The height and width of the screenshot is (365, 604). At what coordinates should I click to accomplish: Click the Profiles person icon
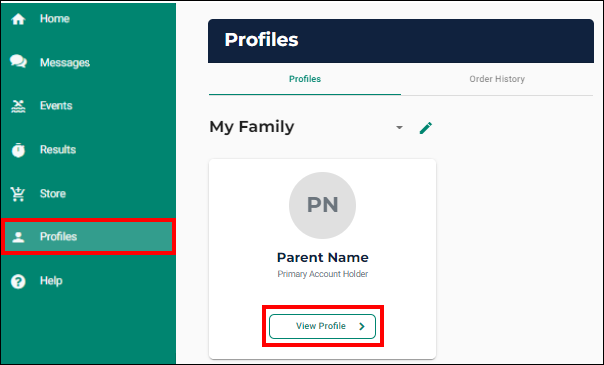[x=18, y=237]
